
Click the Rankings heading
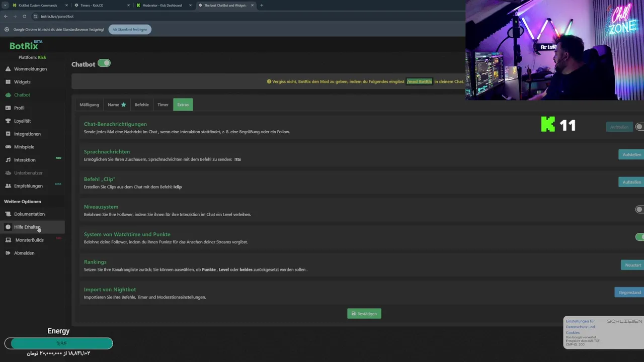pyautogui.click(x=95, y=262)
